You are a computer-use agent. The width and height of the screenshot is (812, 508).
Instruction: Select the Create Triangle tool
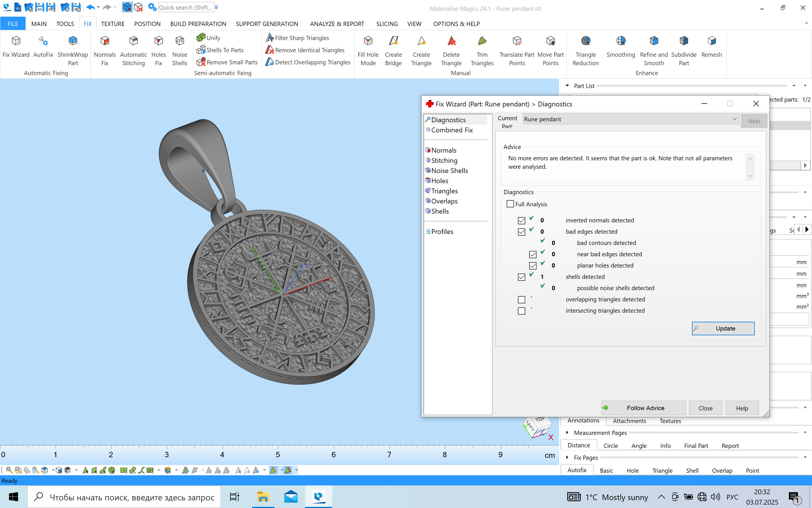point(422,51)
